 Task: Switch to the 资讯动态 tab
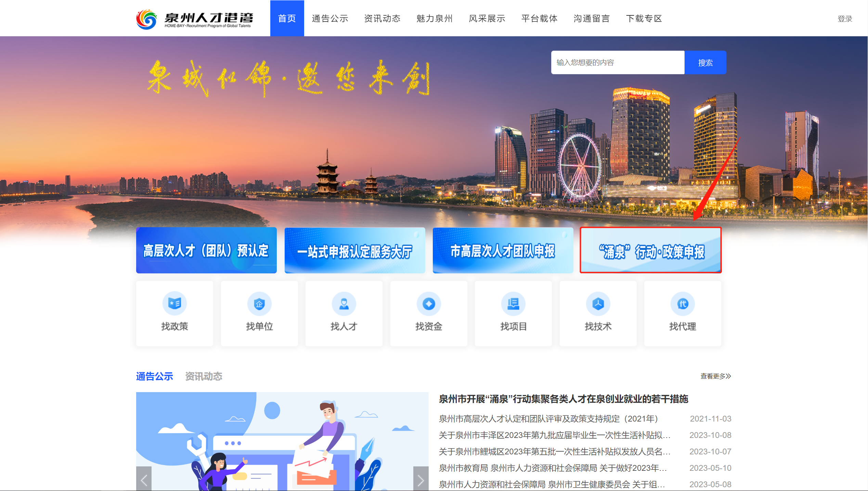pos(204,376)
